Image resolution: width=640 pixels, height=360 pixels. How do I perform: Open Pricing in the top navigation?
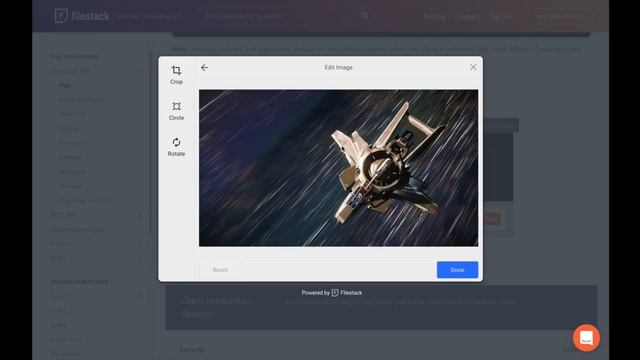tap(434, 17)
